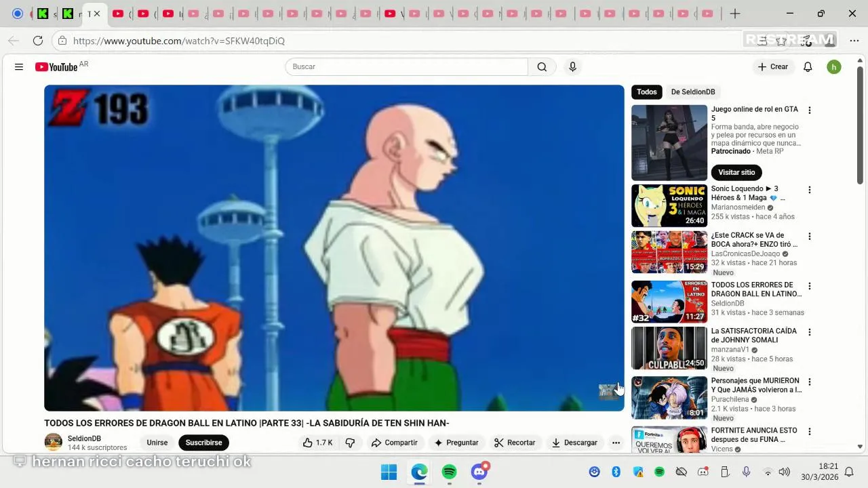Click the Crear button
868x488 pixels.
pos(772,66)
